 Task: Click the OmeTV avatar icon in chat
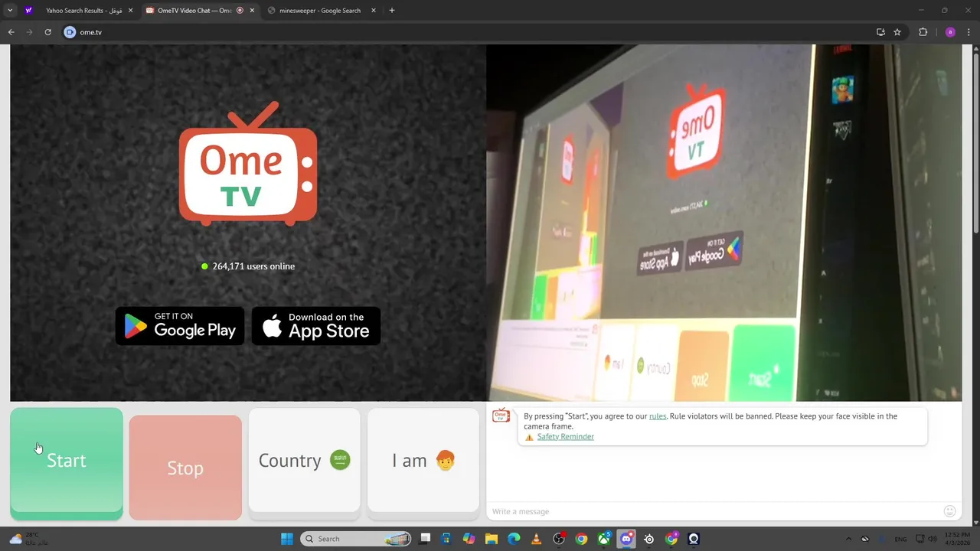click(x=501, y=416)
